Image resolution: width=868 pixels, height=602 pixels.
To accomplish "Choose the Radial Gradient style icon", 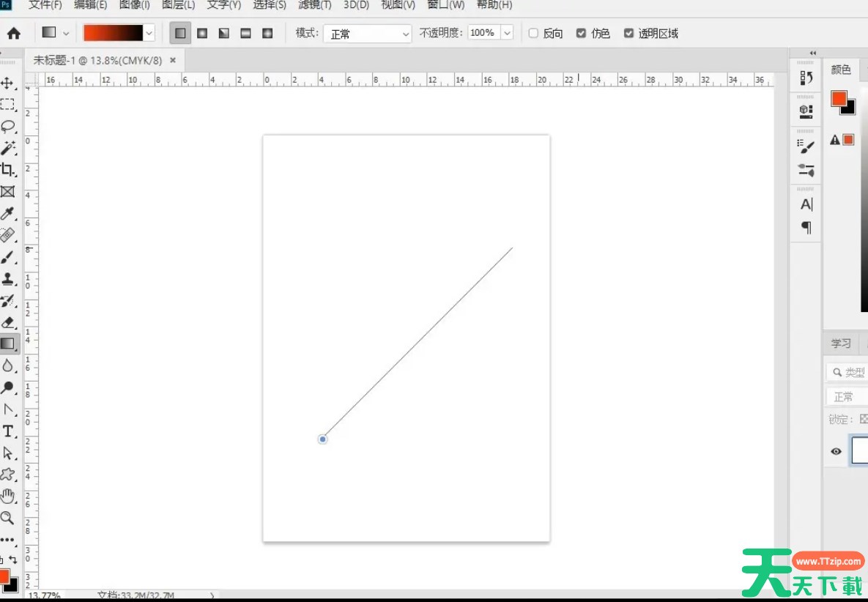I will tap(202, 33).
